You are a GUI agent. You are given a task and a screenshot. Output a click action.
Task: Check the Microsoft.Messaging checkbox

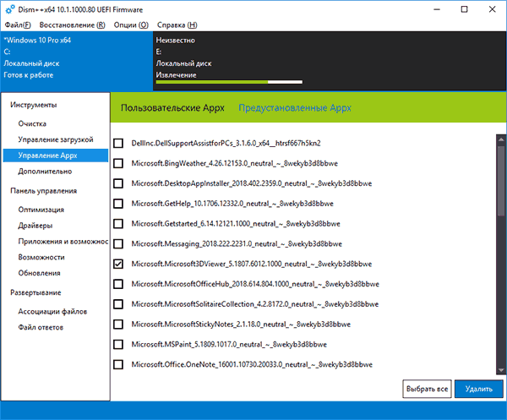(118, 243)
